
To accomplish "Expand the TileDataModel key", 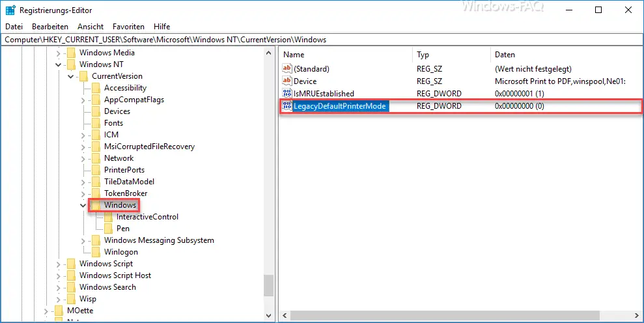I will [x=83, y=182].
